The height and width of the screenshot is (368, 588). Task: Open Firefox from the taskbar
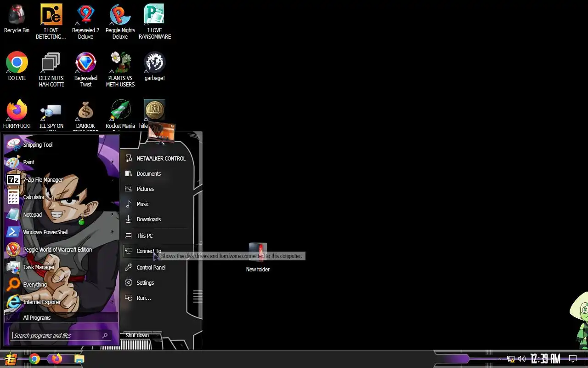tap(57, 359)
